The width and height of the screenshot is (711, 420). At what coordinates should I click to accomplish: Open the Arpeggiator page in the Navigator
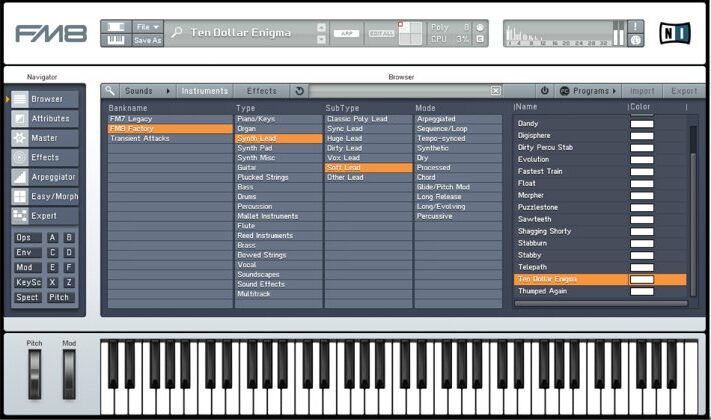(x=44, y=177)
